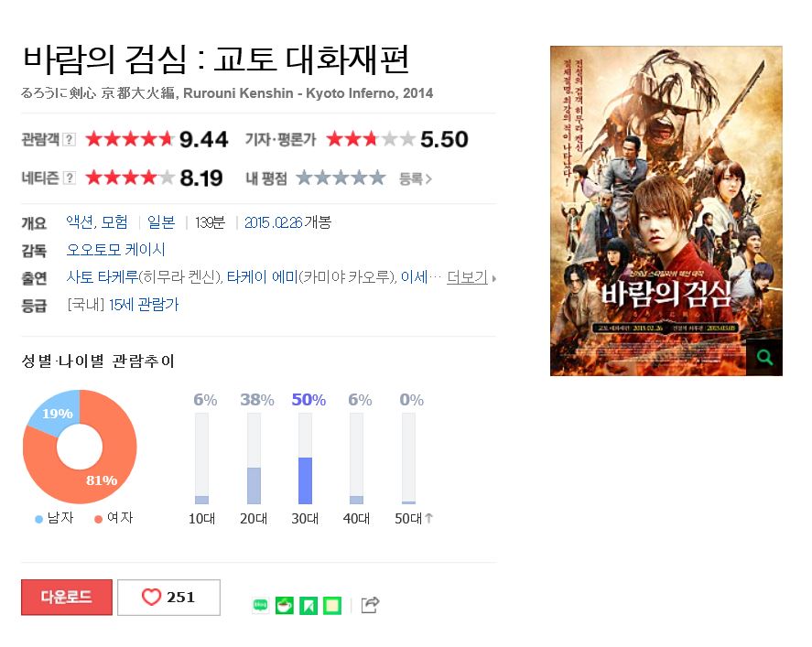The width and height of the screenshot is (812, 647).
Task: Click the movie poster thumbnail
Action: tap(666, 210)
